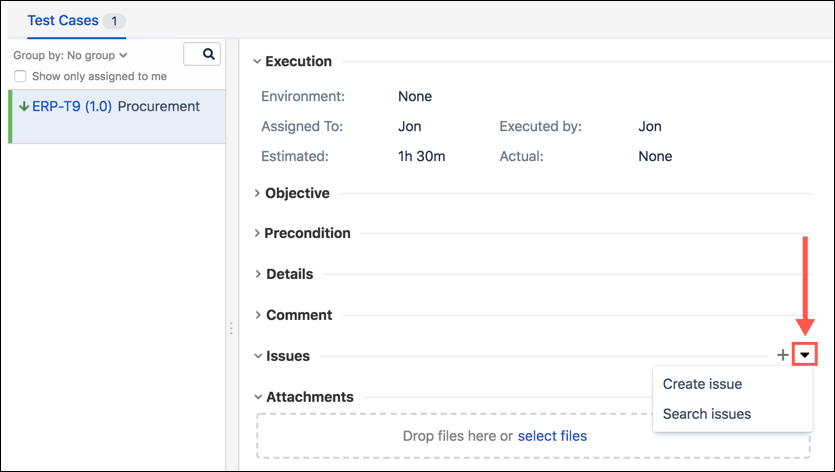Click the 'select files' link
The height and width of the screenshot is (472, 835).
coord(552,436)
